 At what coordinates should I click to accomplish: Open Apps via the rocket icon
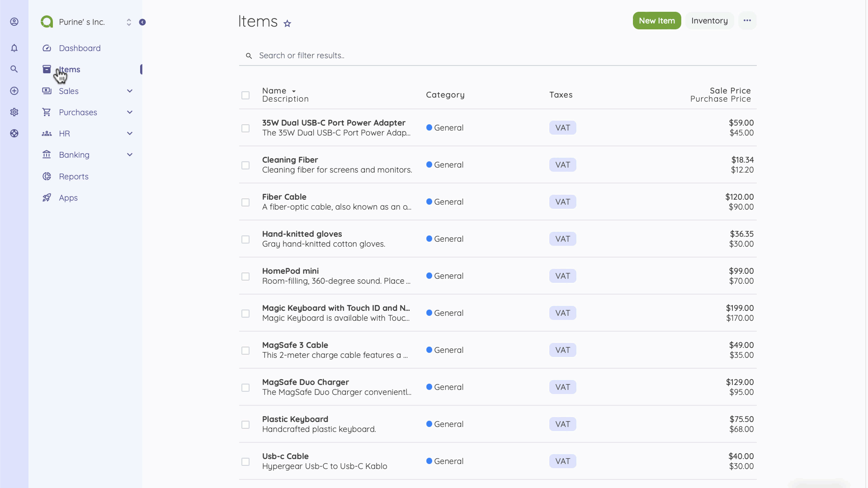[x=68, y=197]
